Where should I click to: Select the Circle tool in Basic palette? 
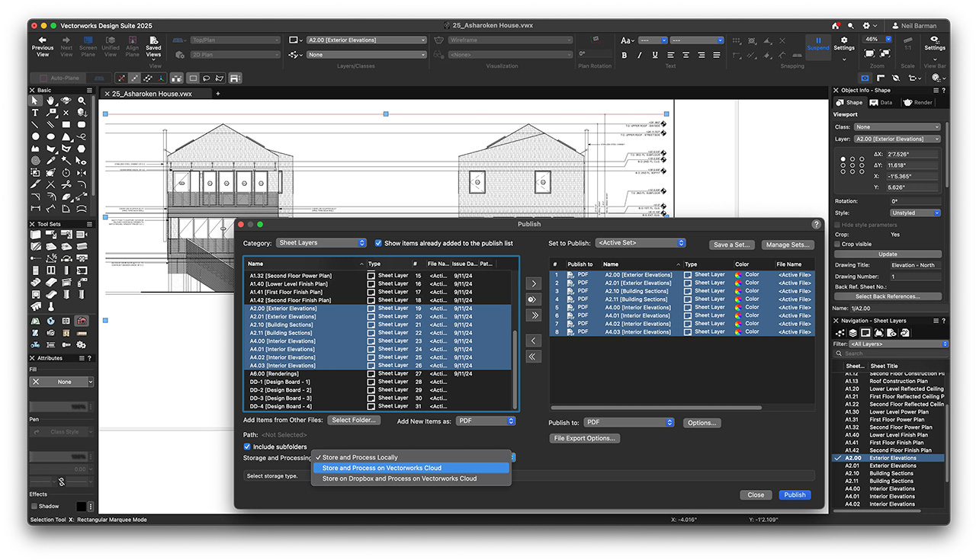tap(35, 137)
